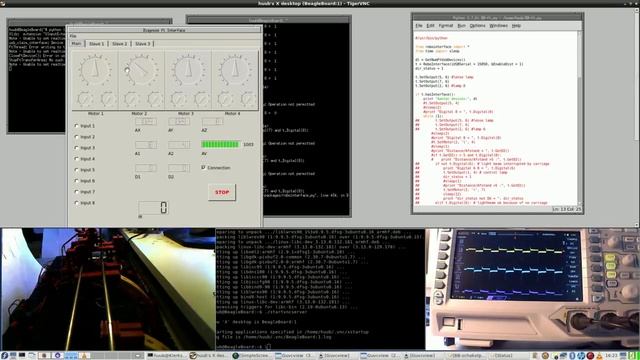Click the HP tray icon
Viewport: 640px width, 360px height.
pos(581,356)
